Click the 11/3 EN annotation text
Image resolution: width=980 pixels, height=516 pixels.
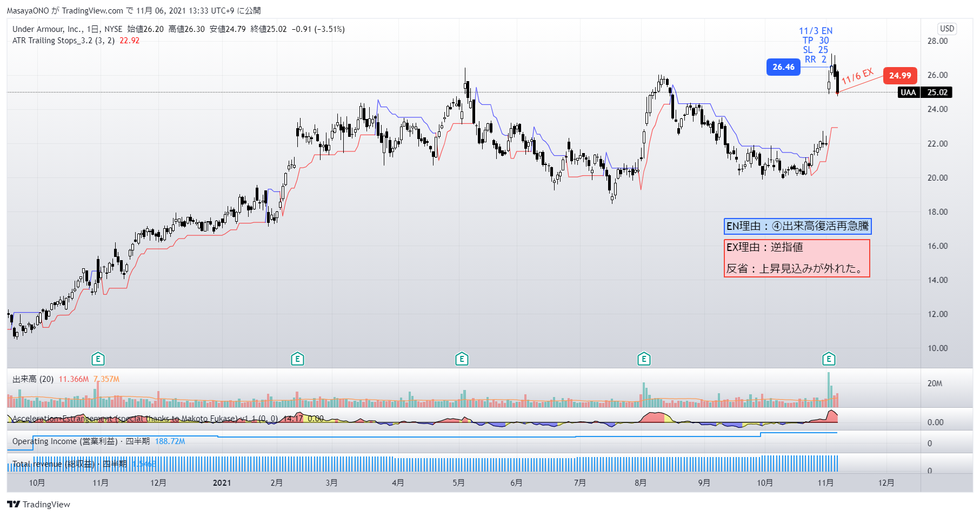click(816, 31)
